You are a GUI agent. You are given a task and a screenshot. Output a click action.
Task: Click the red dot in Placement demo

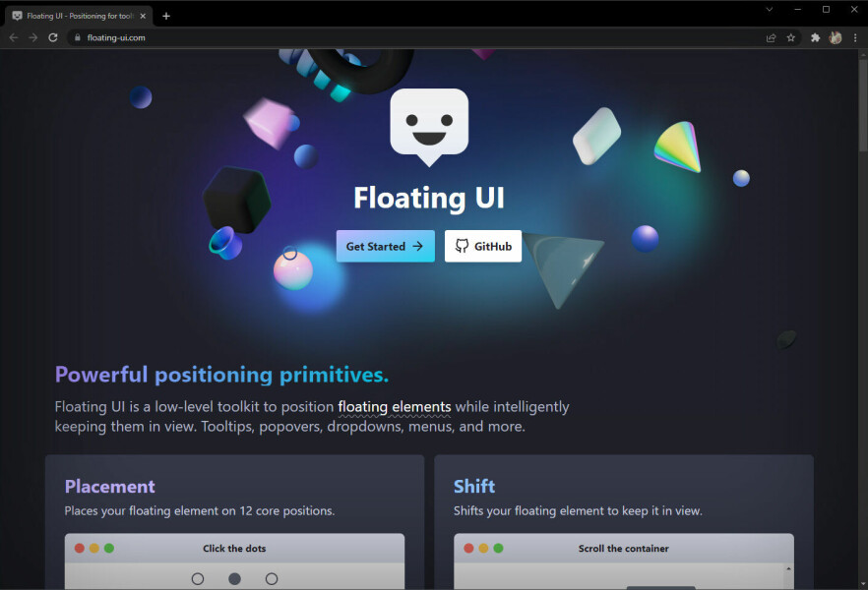(79, 548)
